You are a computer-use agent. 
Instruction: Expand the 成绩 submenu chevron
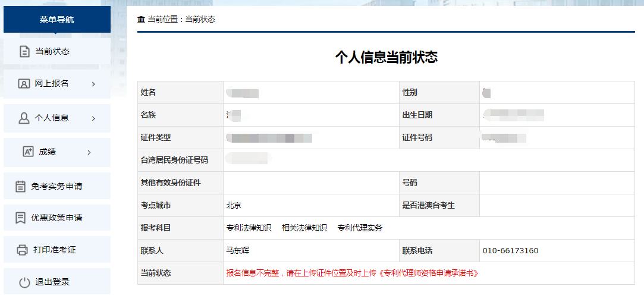pyautogui.click(x=89, y=152)
